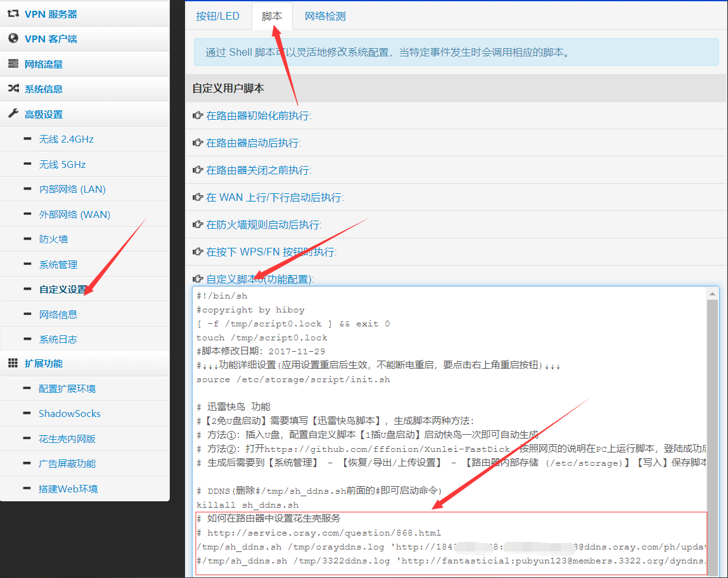Click hand icon before 在路由器启动后执行
Image resolution: width=728 pixels, height=578 pixels.
(x=198, y=143)
